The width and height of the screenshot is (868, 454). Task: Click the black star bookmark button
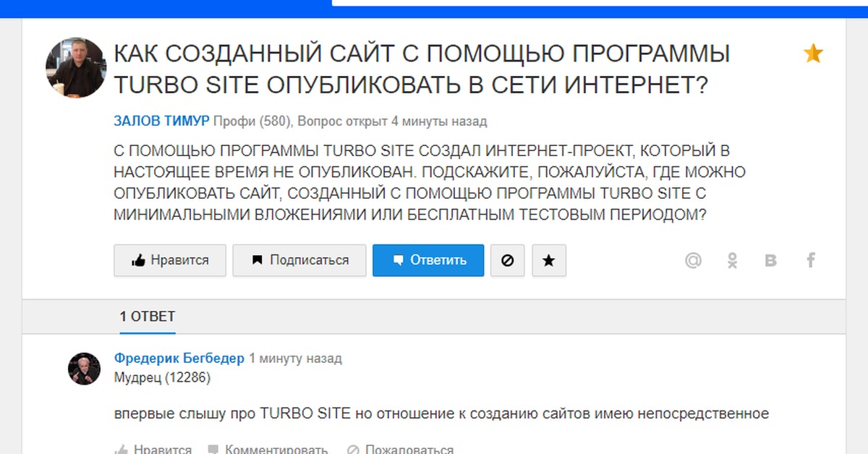click(549, 260)
